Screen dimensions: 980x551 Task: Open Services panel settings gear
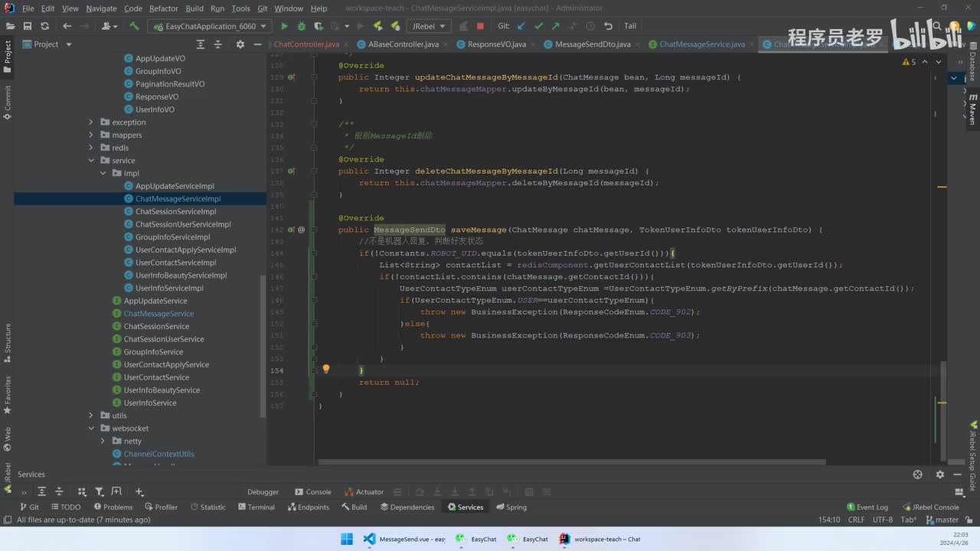pos(940,474)
